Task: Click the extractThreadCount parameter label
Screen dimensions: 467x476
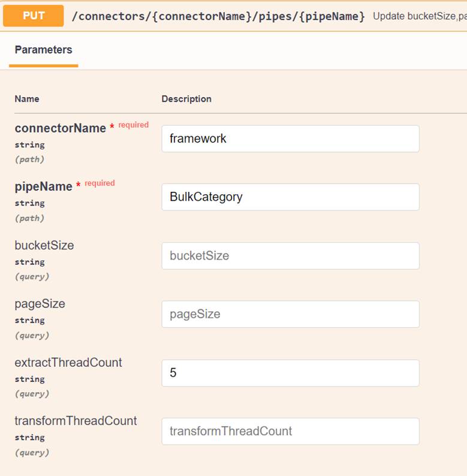Action: point(68,363)
